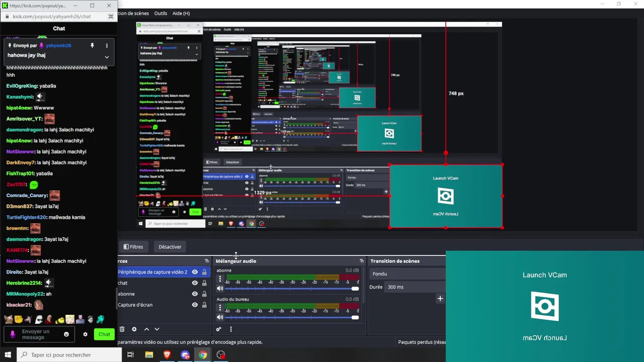Move the selected source down
This screenshot has height=362, width=644.
(x=157, y=329)
